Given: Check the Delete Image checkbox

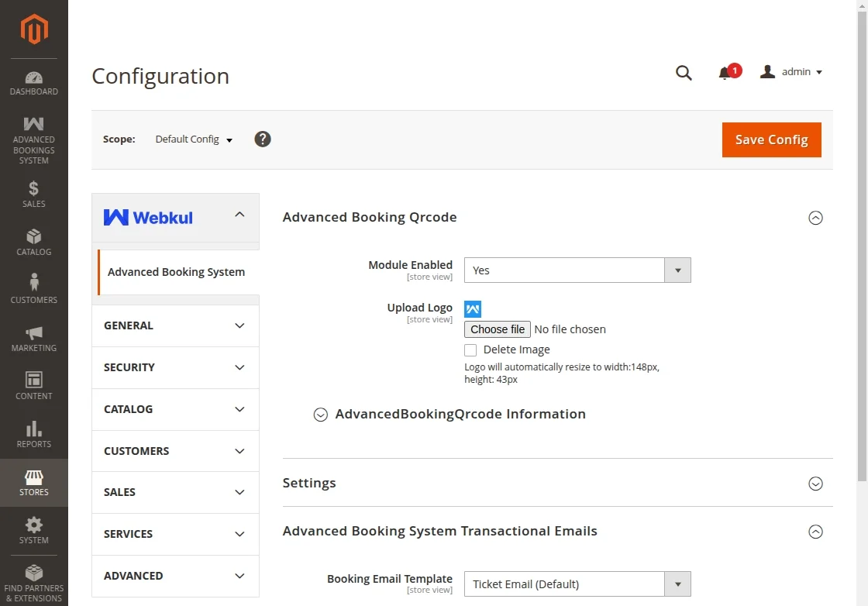Looking at the screenshot, I should pos(470,350).
